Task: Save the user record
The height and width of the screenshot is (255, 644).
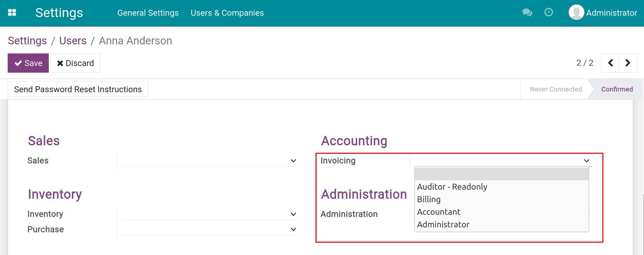Action: (x=28, y=63)
